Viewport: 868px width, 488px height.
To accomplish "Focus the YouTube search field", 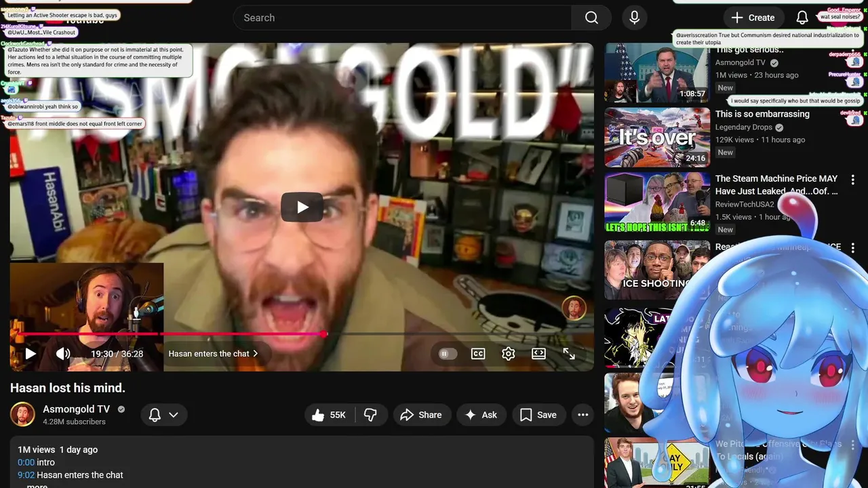I will [x=402, y=18].
